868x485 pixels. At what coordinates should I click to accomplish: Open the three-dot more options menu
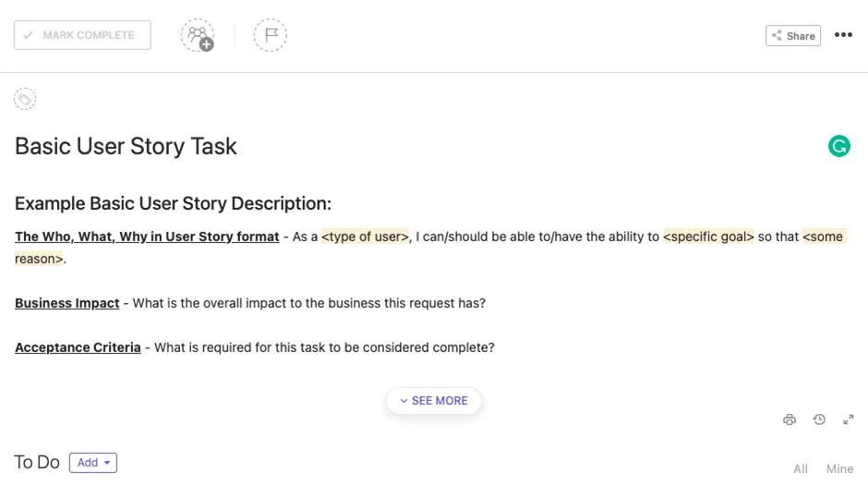point(843,35)
